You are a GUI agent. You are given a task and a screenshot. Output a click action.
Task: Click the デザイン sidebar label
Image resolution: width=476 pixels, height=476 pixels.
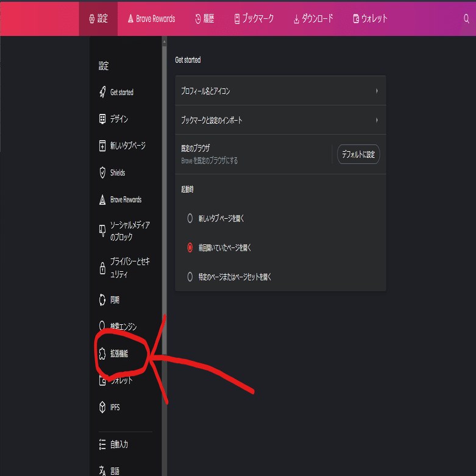tap(119, 119)
